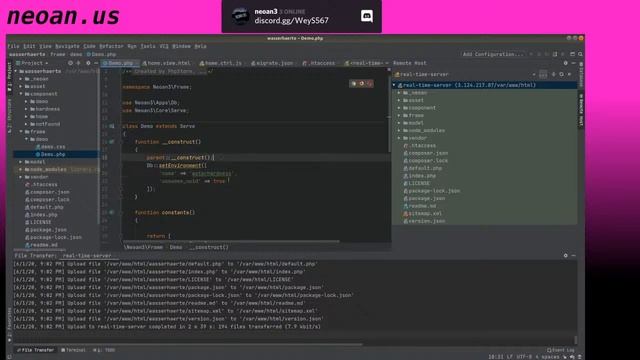
Task: Switch to the home.view.html editor tab
Action: (167, 63)
